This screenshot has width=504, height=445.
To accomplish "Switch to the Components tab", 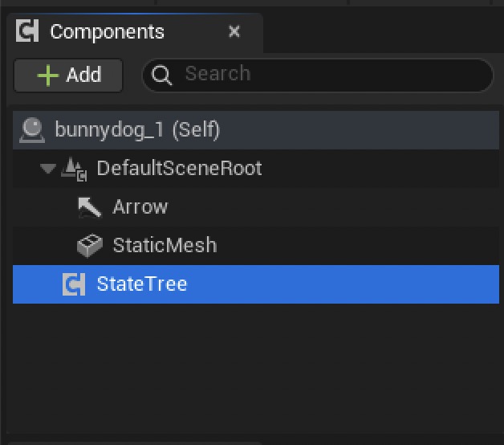I will tap(107, 32).
